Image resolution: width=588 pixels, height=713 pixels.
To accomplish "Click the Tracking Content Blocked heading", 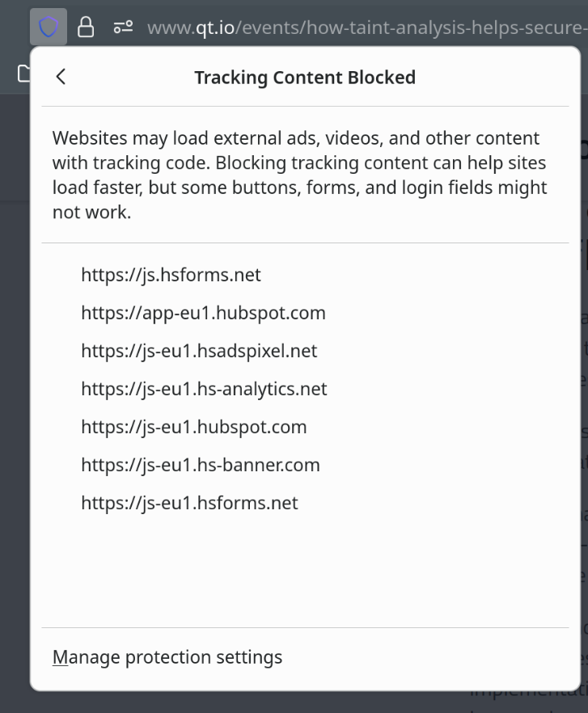I will 304,78.
